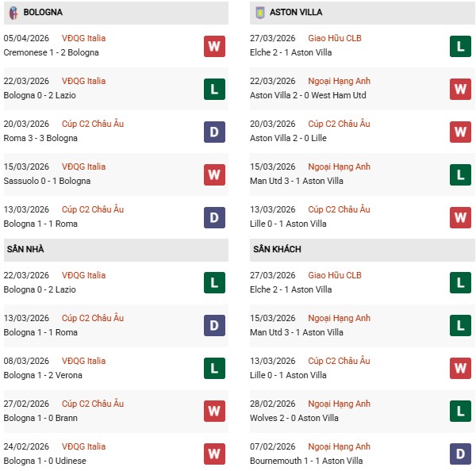Click W badge for Aston Villa 2 - 0 Lille
Viewport: 476px width, 471px height.
[460, 132]
